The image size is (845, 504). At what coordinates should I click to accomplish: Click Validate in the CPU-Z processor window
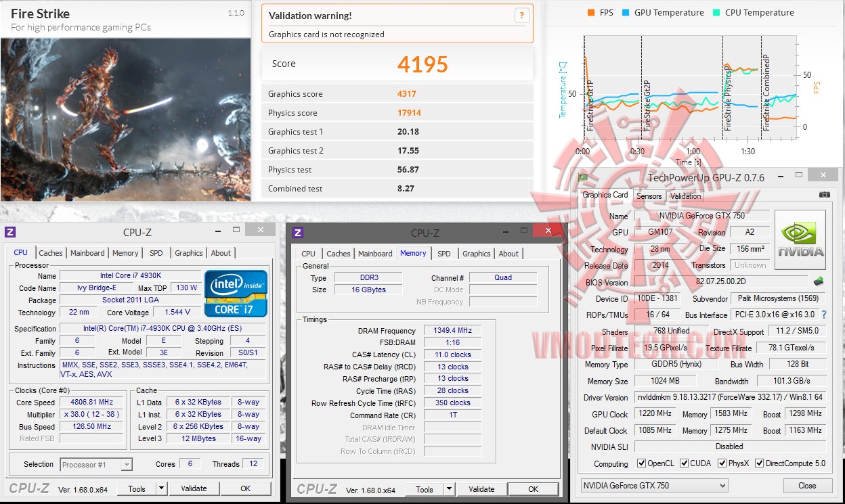click(194, 488)
